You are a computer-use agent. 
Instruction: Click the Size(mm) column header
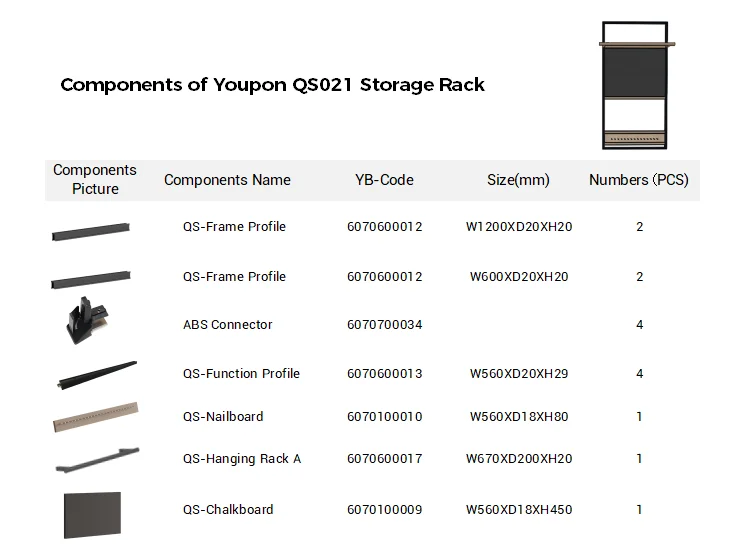pyautogui.click(x=518, y=180)
